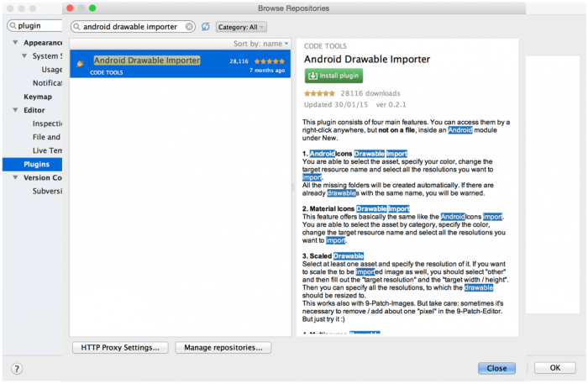The height and width of the screenshot is (384, 588).
Task: Select Keymap in settings sidebar
Action: tap(38, 97)
